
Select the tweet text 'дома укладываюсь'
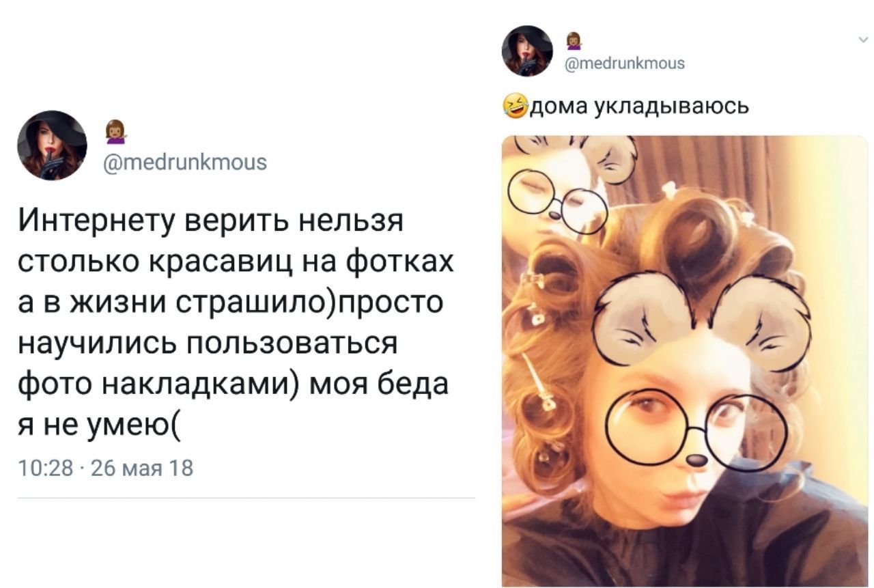point(640,107)
